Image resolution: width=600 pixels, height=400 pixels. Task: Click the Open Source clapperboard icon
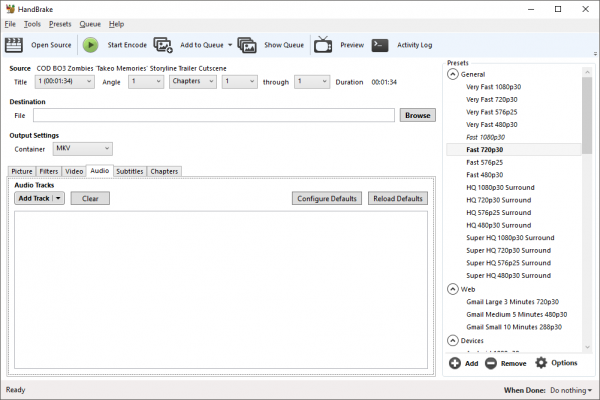(x=14, y=45)
